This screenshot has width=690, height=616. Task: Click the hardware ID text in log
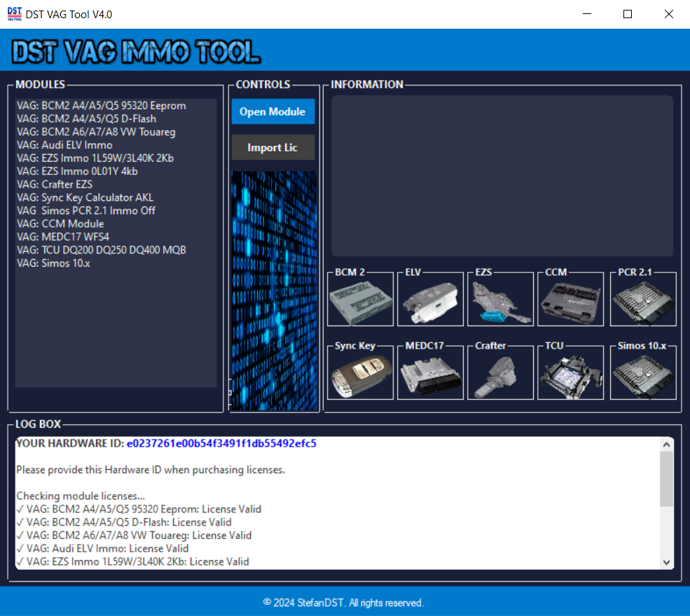point(221,443)
